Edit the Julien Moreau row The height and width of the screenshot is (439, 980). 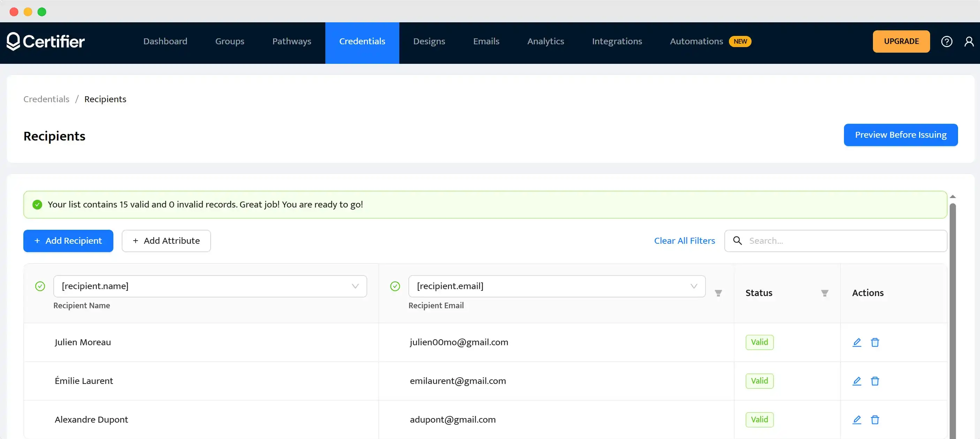tap(857, 342)
